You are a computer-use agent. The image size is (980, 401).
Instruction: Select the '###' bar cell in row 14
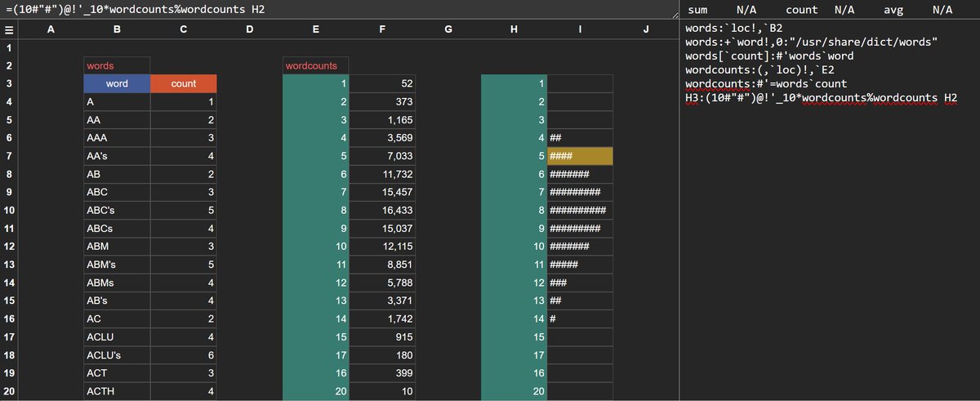point(580,281)
